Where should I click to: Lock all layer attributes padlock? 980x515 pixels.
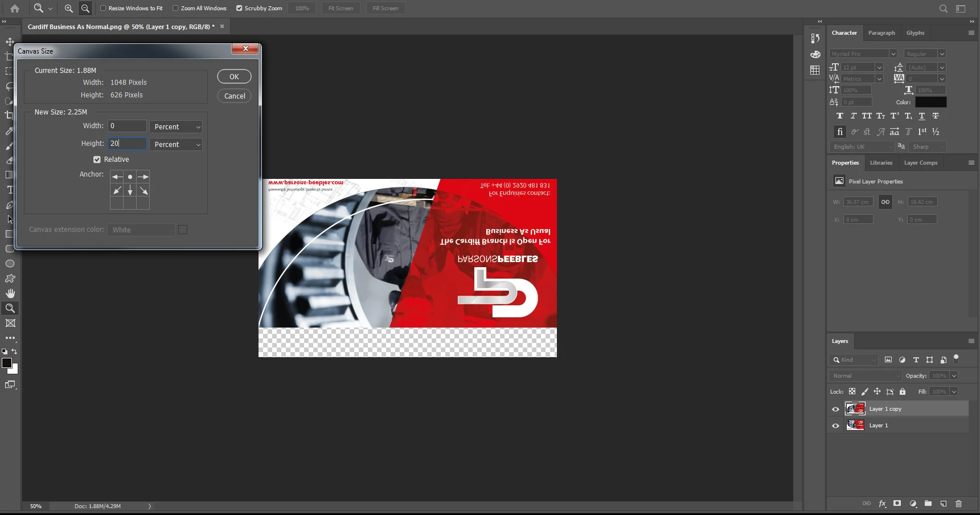pos(903,391)
